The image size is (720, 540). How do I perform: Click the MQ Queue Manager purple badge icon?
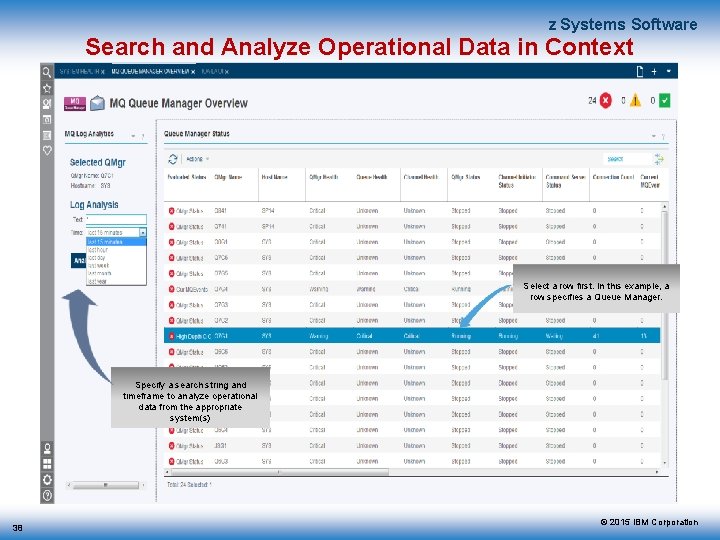(x=75, y=103)
